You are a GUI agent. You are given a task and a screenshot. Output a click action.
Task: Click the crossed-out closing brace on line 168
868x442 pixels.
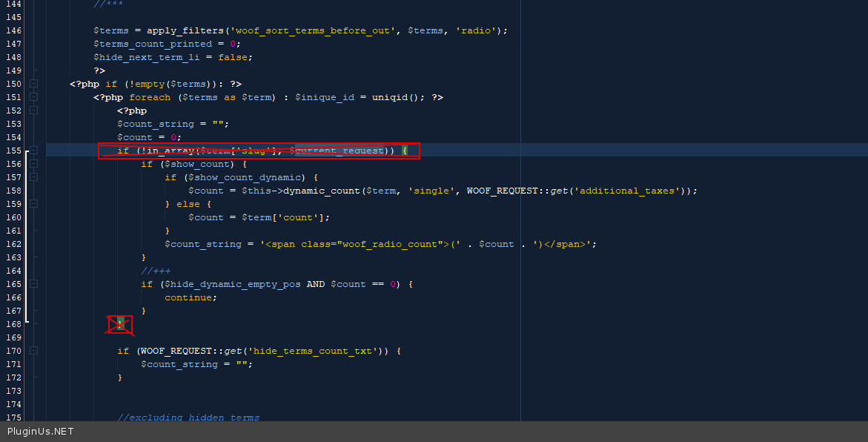click(120, 324)
